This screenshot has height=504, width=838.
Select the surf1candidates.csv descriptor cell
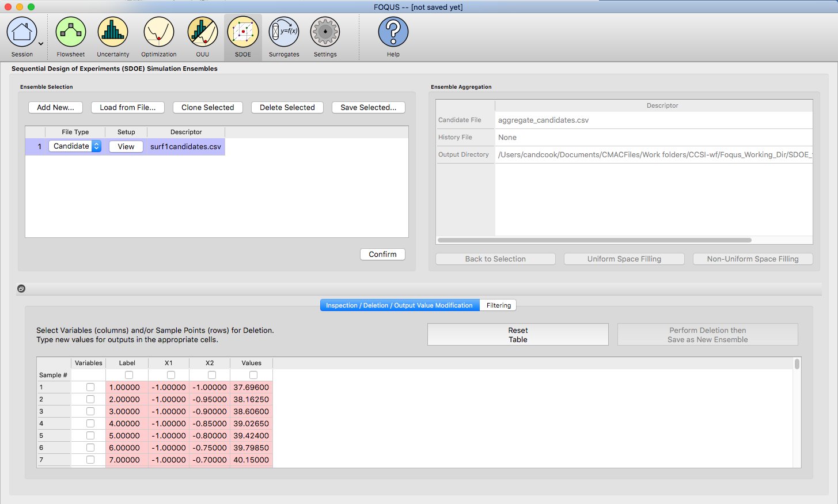(185, 147)
